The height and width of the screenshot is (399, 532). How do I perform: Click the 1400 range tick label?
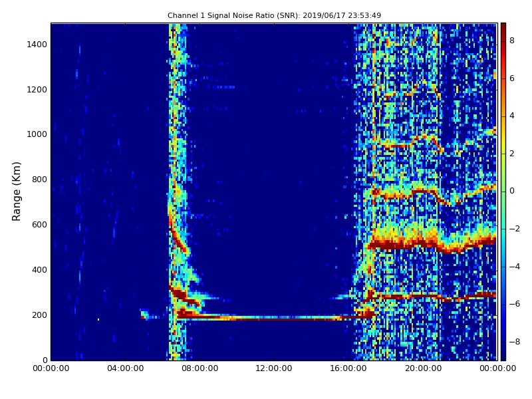pyautogui.click(x=37, y=45)
